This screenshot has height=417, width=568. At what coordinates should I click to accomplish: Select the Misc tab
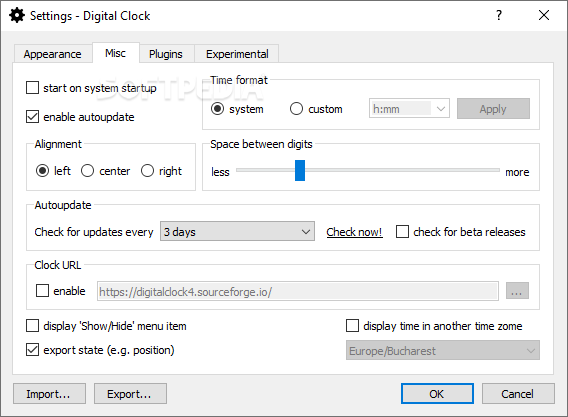(116, 53)
